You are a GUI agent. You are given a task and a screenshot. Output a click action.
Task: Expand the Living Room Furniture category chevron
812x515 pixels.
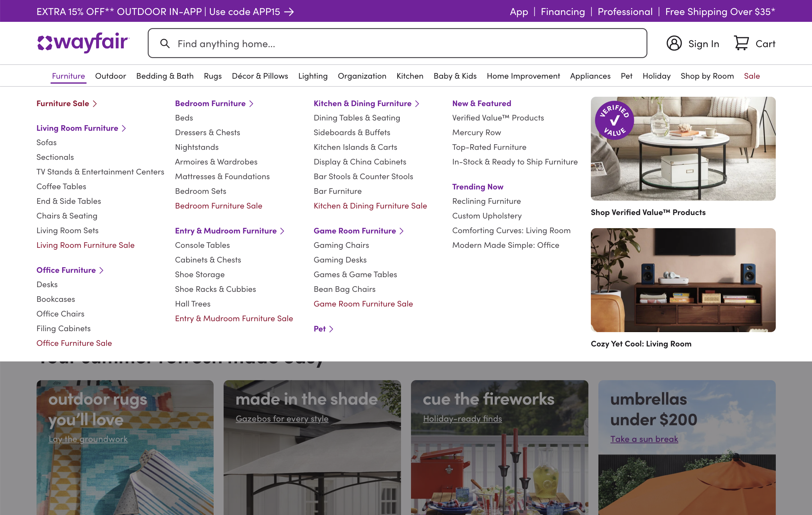point(124,128)
